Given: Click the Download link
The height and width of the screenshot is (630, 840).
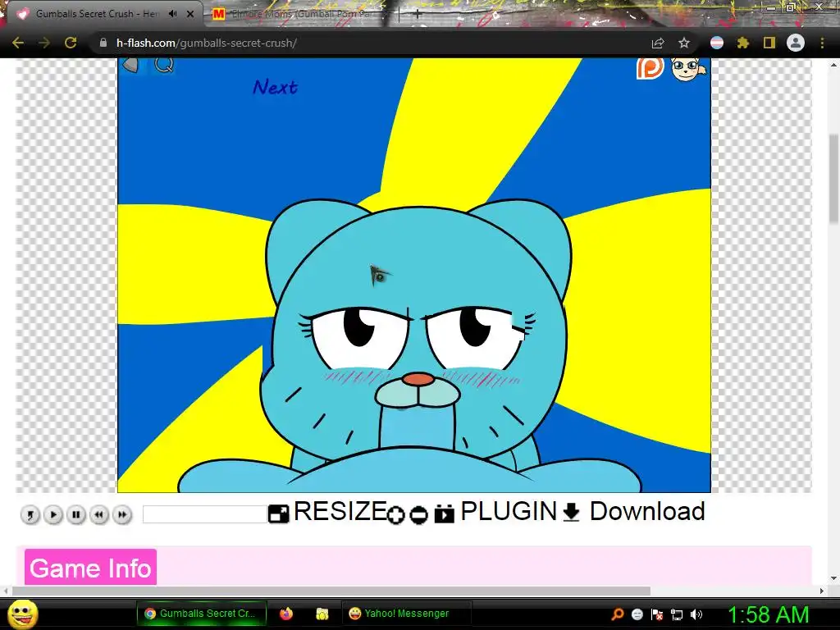Looking at the screenshot, I should click(647, 511).
